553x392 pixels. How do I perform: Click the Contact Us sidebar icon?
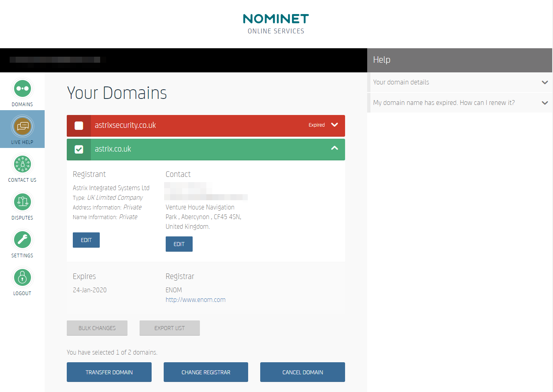tap(23, 164)
